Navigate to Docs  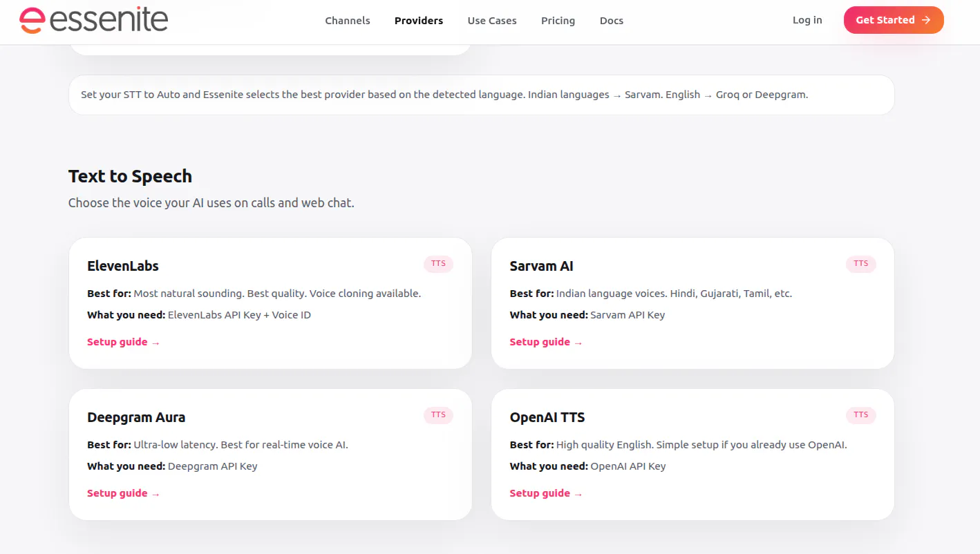click(x=612, y=21)
